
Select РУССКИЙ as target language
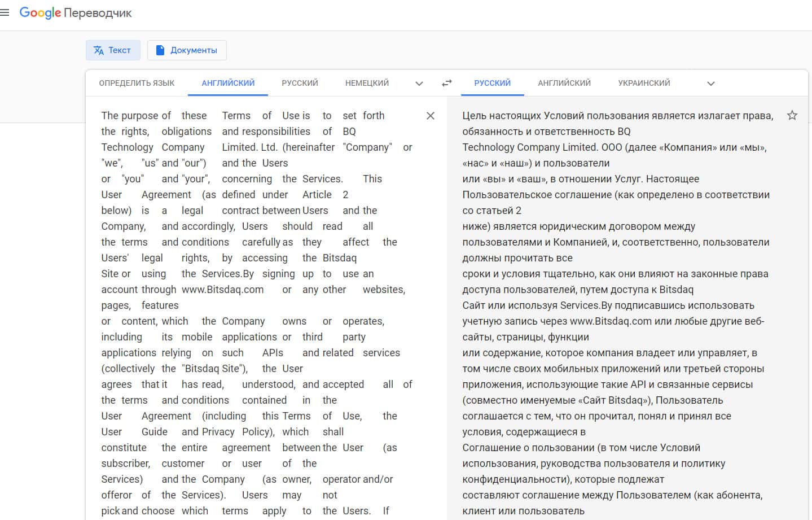492,83
